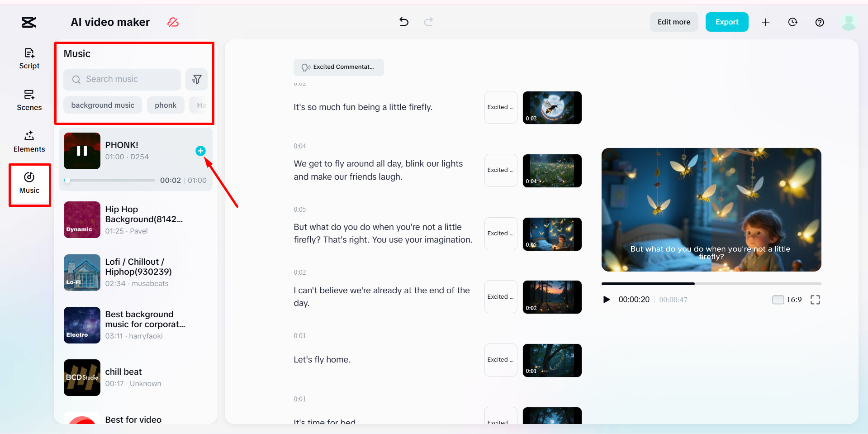Open Excited dropdown for 'Let's fly home'
Viewport: 868px width, 434px height.
pyautogui.click(x=501, y=360)
